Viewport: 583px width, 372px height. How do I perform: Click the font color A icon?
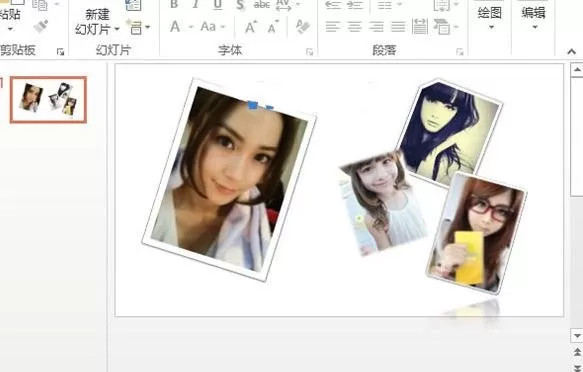point(175,26)
